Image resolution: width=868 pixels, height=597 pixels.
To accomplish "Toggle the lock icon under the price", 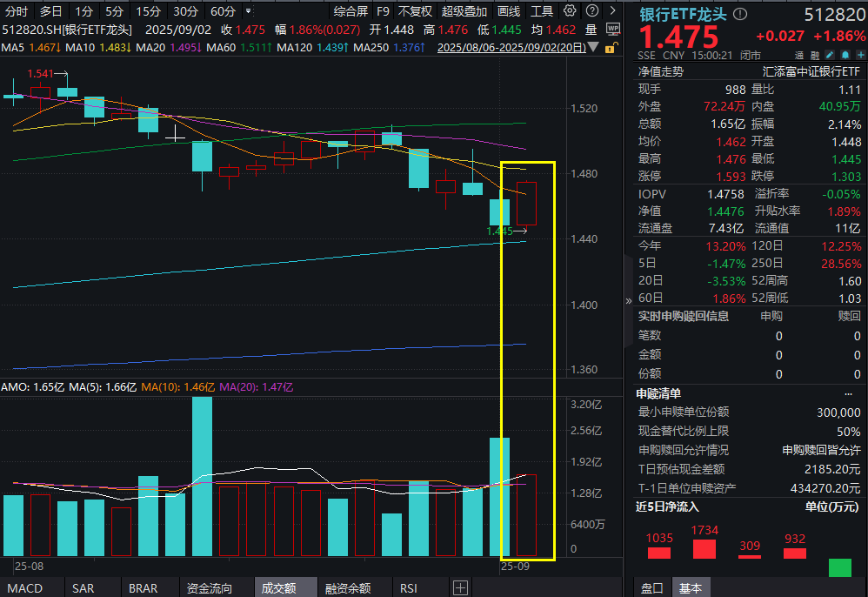I will tap(610, 48).
